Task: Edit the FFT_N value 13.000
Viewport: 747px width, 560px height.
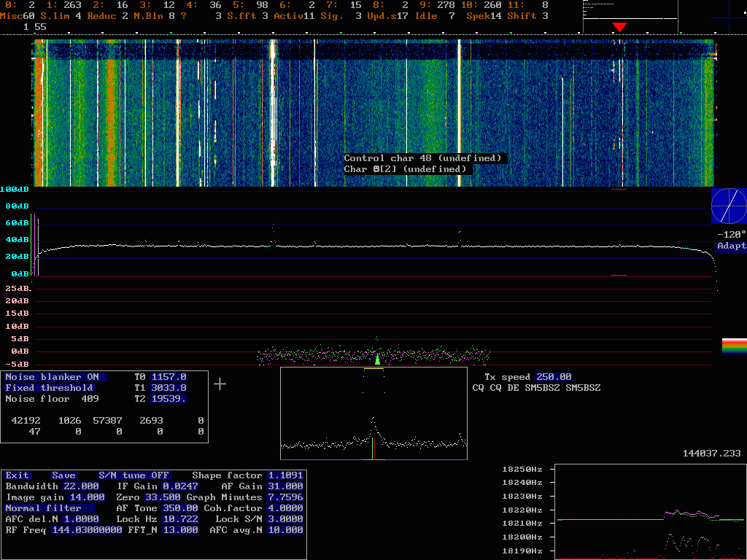Action: click(x=180, y=530)
